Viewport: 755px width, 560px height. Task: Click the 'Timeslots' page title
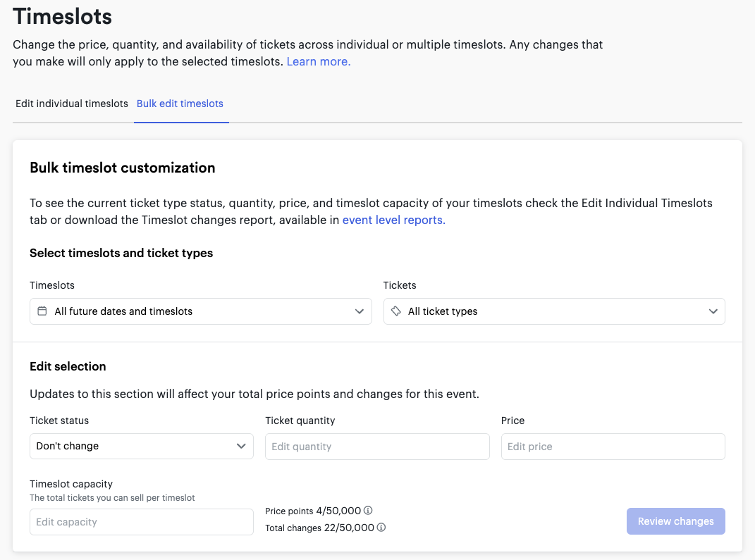[63, 16]
